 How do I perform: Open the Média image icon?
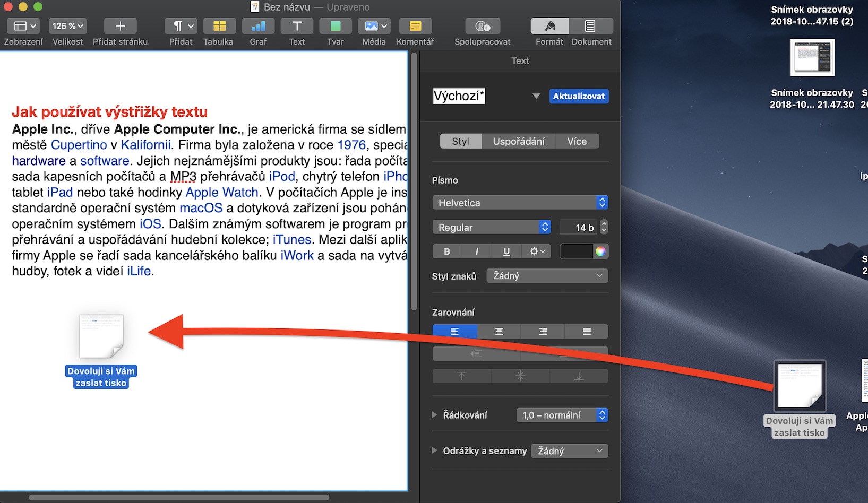tap(374, 26)
